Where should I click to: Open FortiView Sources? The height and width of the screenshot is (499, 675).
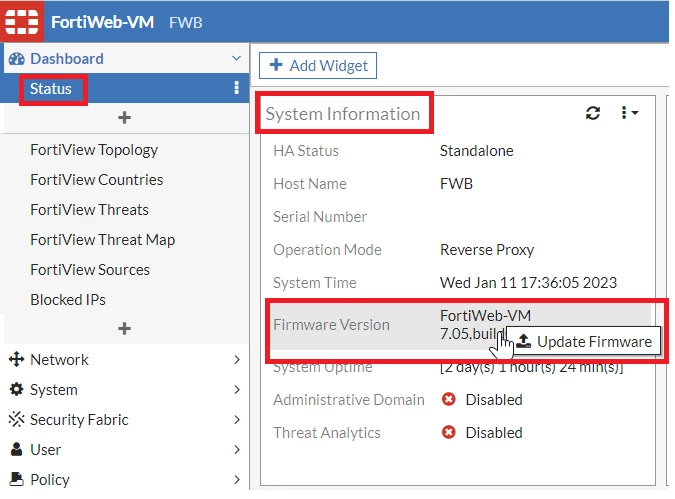(90, 270)
